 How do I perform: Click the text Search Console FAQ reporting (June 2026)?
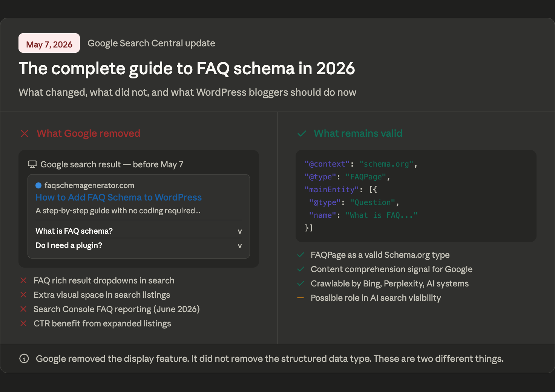[x=117, y=309]
